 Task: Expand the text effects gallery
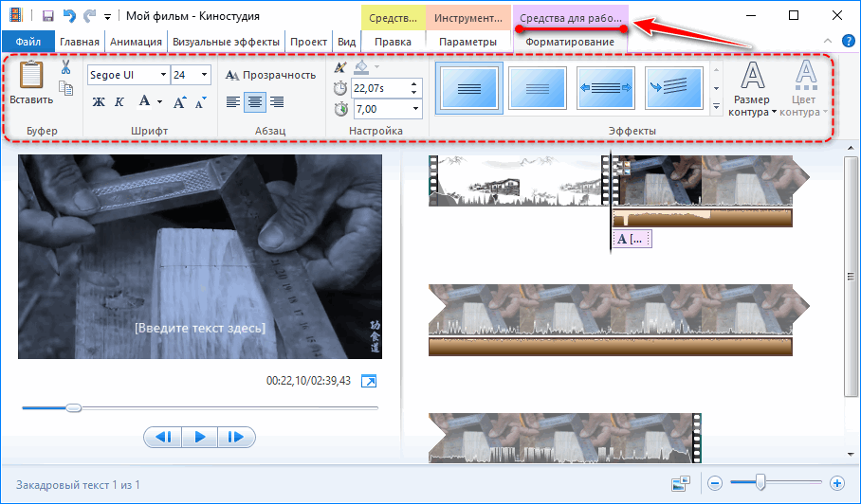click(716, 107)
